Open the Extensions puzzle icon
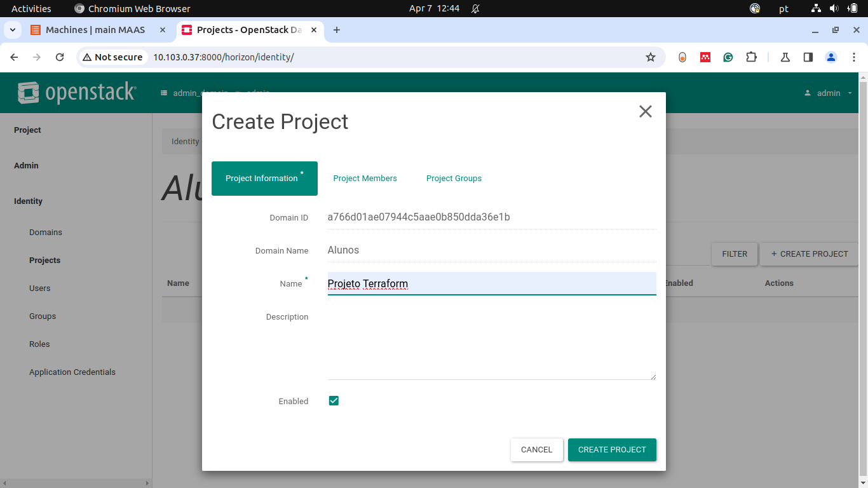 pos(752,57)
